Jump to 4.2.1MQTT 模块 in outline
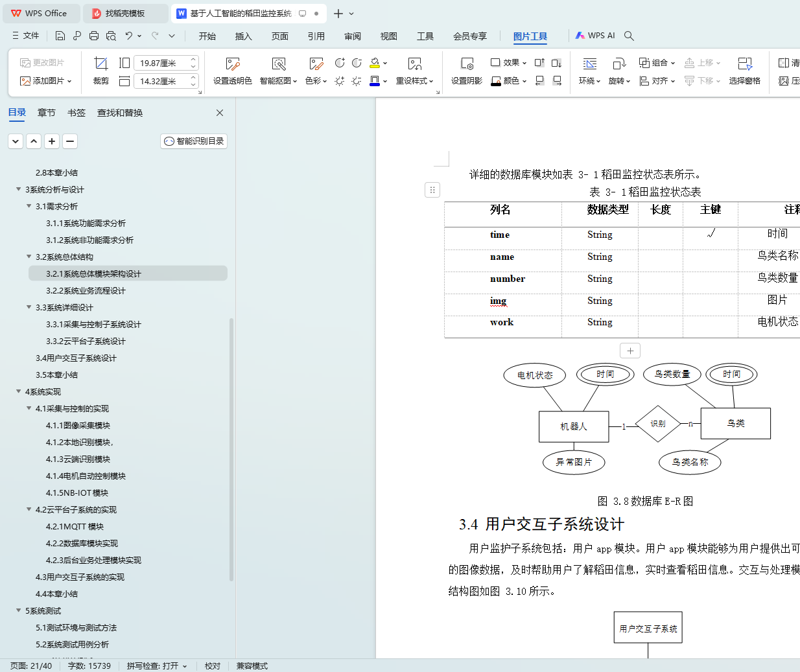 [75, 526]
